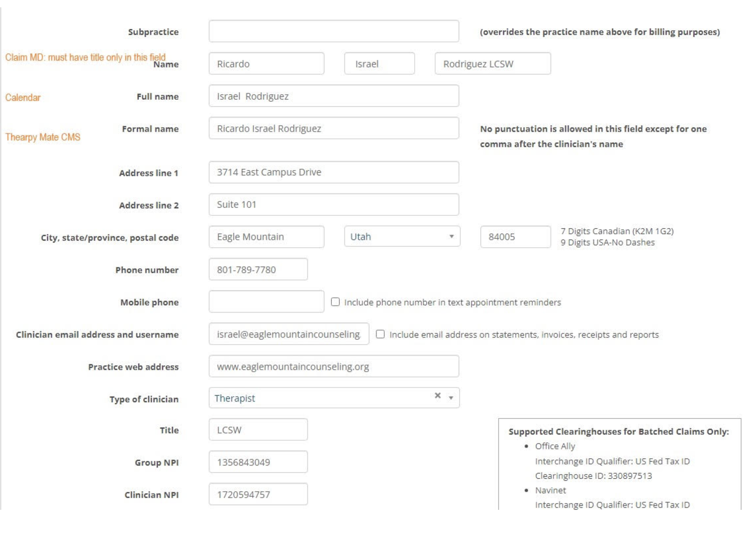Click 'Clearinghouse ID: 330897513' text
Image resolution: width=756 pixels, height=539 pixels.
(x=593, y=476)
